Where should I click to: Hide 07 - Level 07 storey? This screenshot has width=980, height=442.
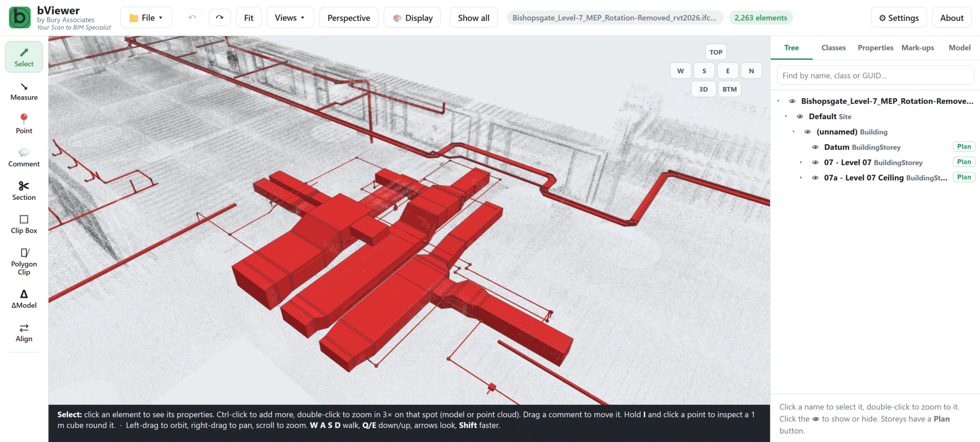pyautogui.click(x=815, y=163)
